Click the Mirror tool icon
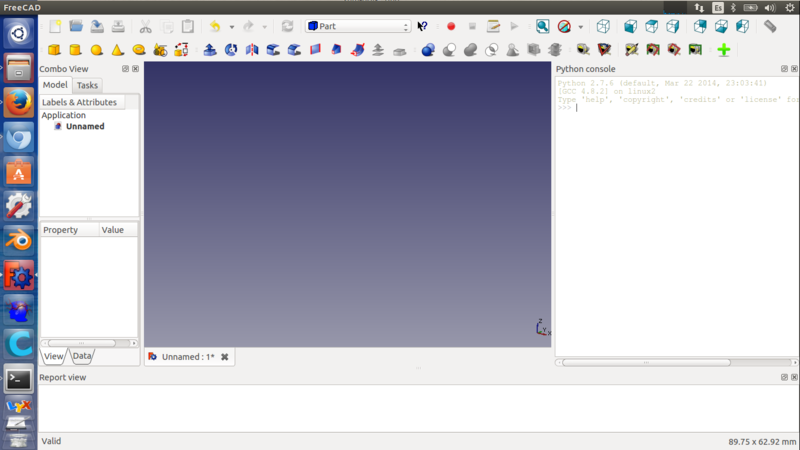The image size is (800, 450). coord(252,49)
